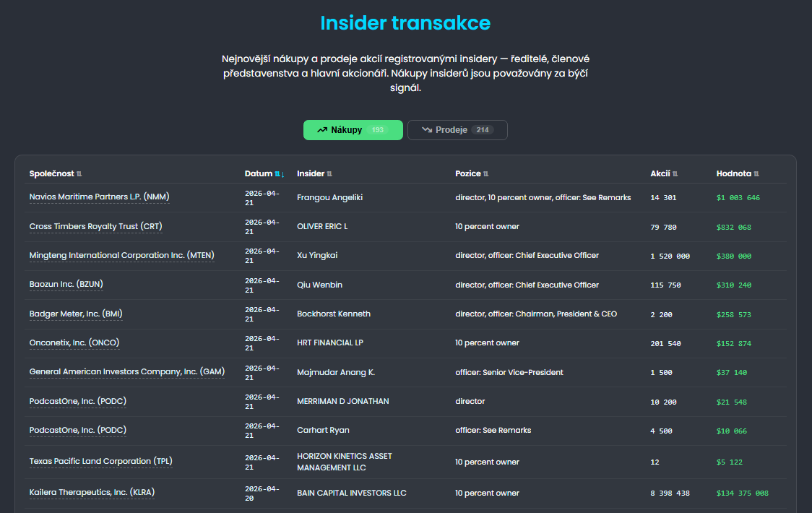Image resolution: width=812 pixels, height=513 pixels.
Task: Click insider name Xu Yingkai
Action: tap(317, 256)
